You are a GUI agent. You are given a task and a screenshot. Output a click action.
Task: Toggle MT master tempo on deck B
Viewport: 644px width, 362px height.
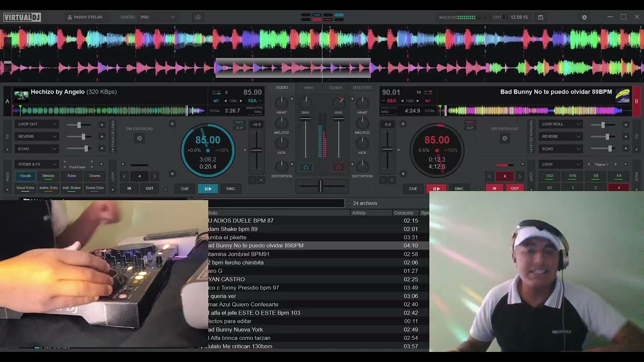[428, 101]
